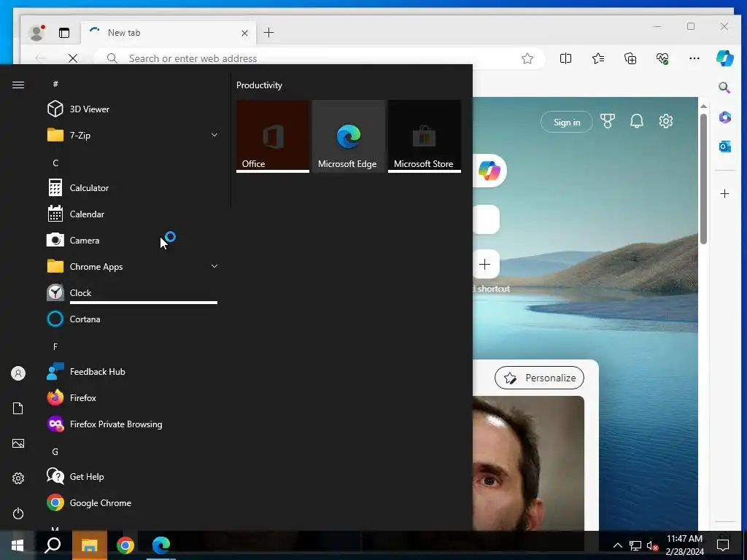Select the New tab in Edge
Image resolution: width=747 pixels, height=560 pixels.
click(x=169, y=33)
